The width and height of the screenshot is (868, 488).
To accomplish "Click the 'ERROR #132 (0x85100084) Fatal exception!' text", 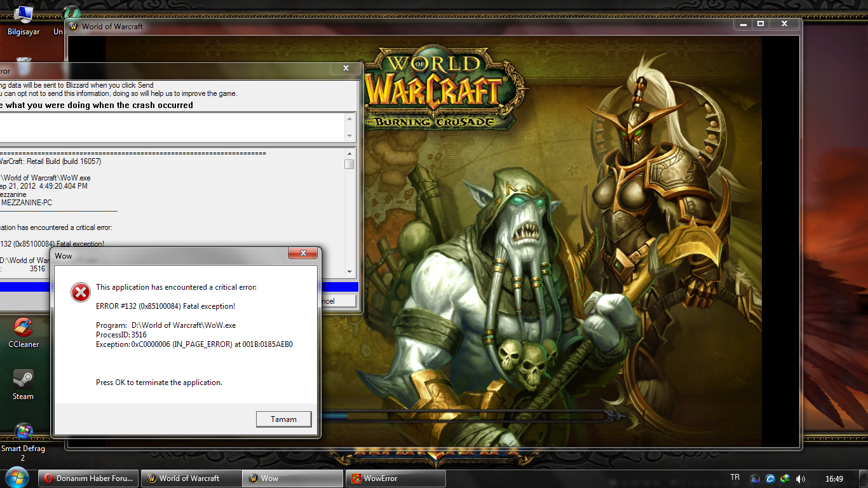I will point(165,306).
